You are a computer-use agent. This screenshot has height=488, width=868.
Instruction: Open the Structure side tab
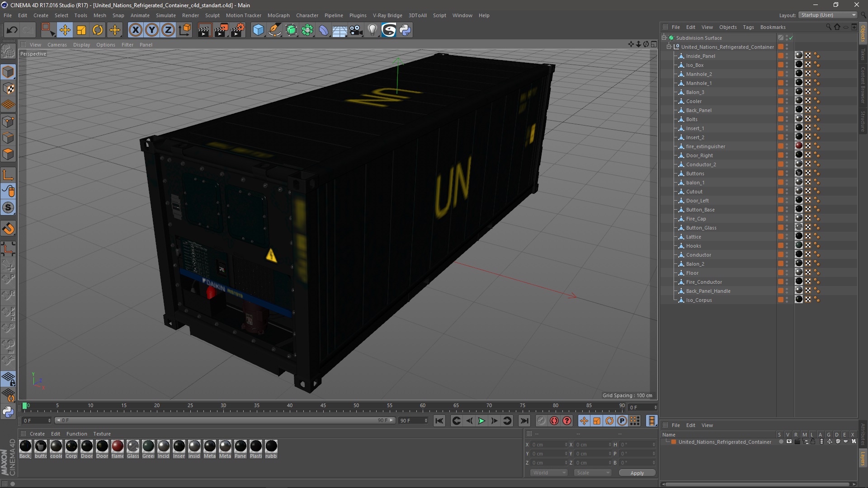[x=863, y=121]
